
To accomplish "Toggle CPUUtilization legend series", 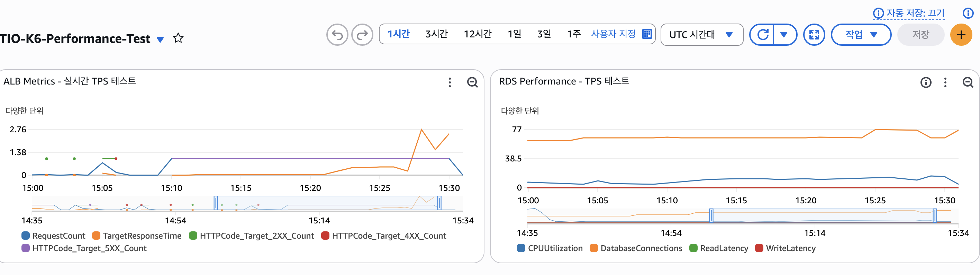I will tap(550, 248).
